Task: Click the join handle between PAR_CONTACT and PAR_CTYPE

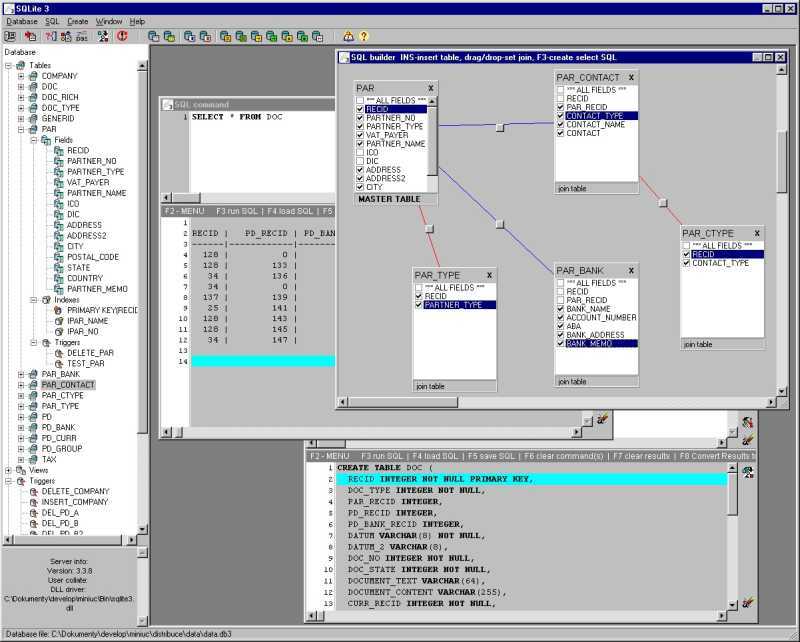Action: (x=663, y=203)
